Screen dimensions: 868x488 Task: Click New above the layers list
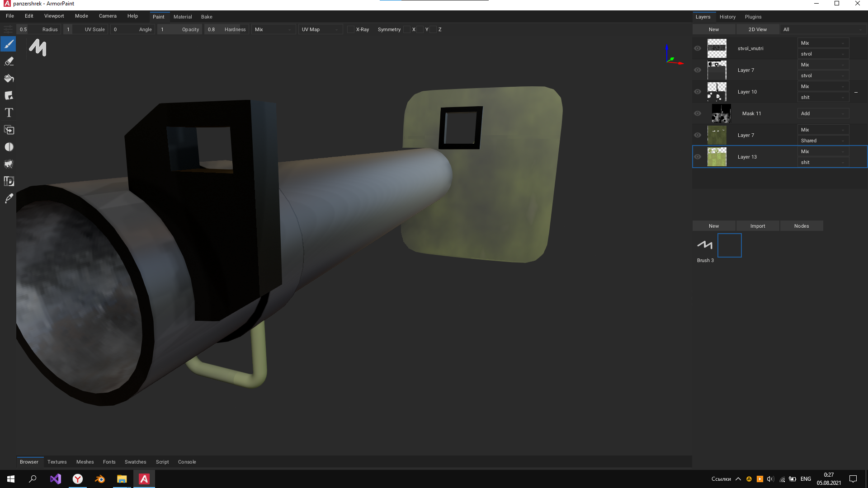tap(714, 29)
